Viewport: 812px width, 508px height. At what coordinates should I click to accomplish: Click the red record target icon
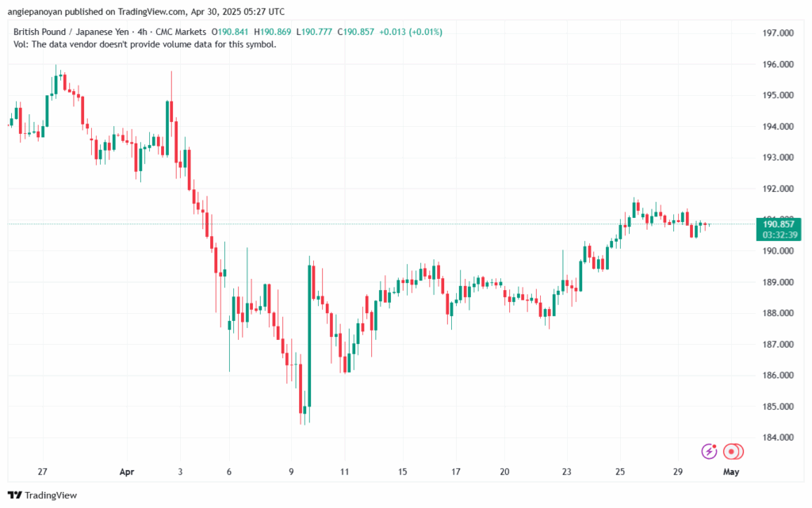733,452
